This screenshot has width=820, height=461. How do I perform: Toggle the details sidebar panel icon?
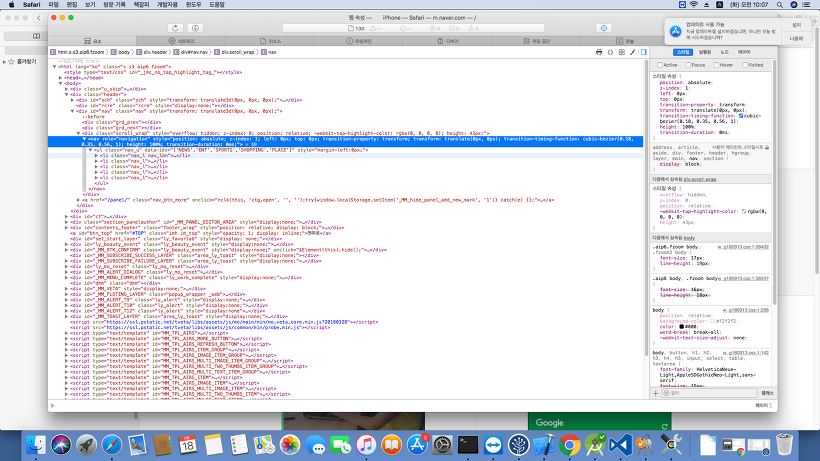[x=644, y=52]
